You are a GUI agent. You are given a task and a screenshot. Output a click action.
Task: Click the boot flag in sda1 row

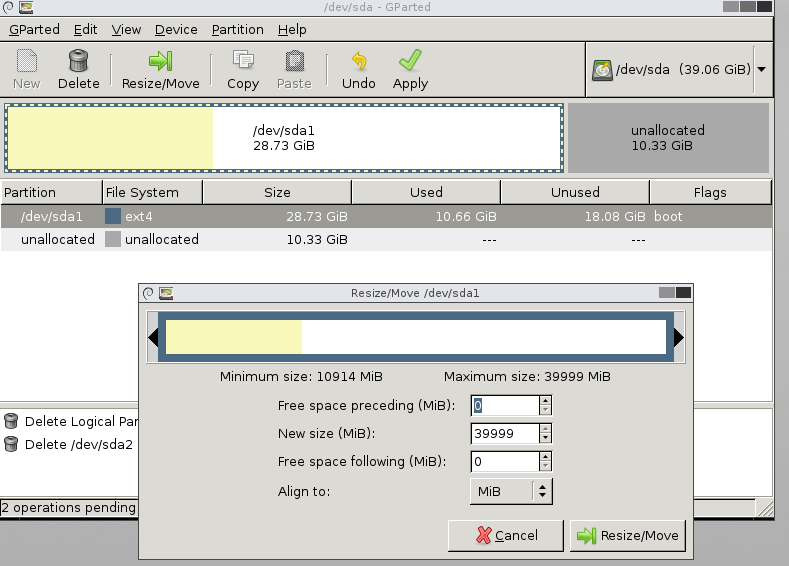tap(668, 216)
